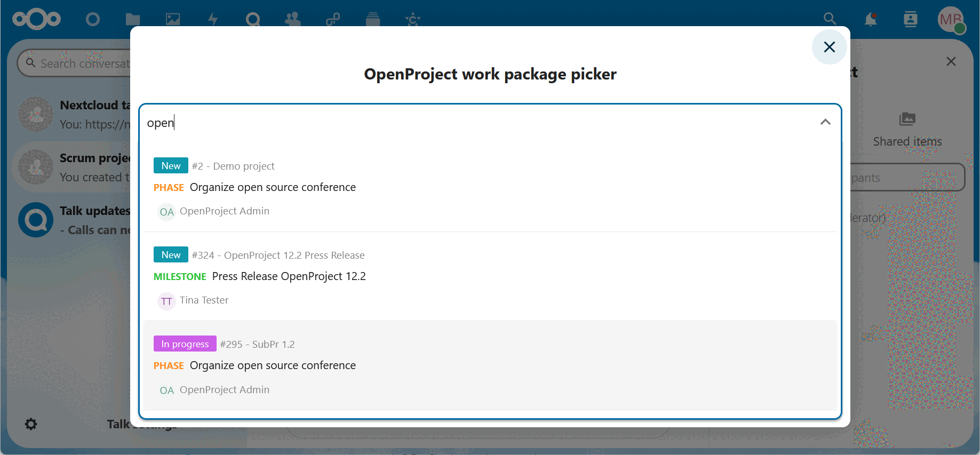Open the Talk app icon in top bar

pos(253,20)
